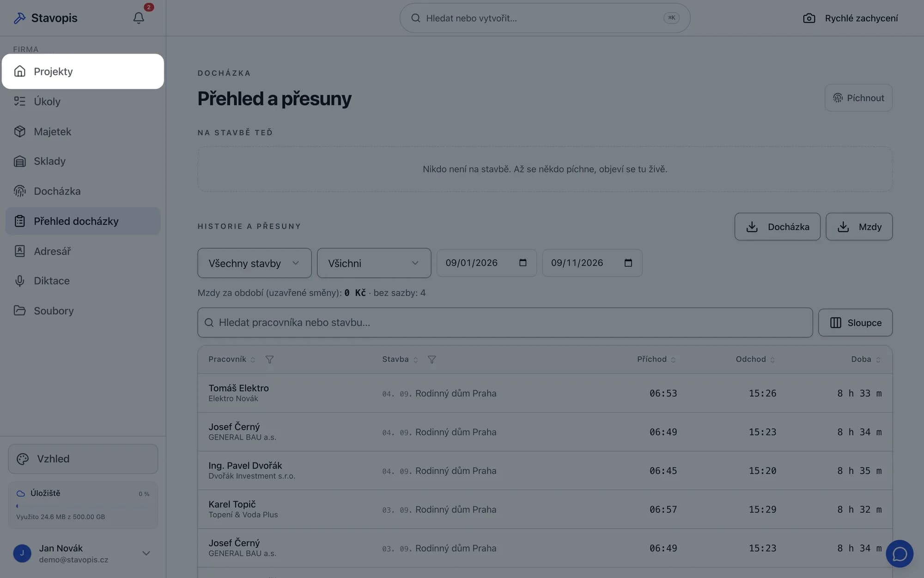
Task: Click the Adresář contact book icon
Action: (x=19, y=251)
